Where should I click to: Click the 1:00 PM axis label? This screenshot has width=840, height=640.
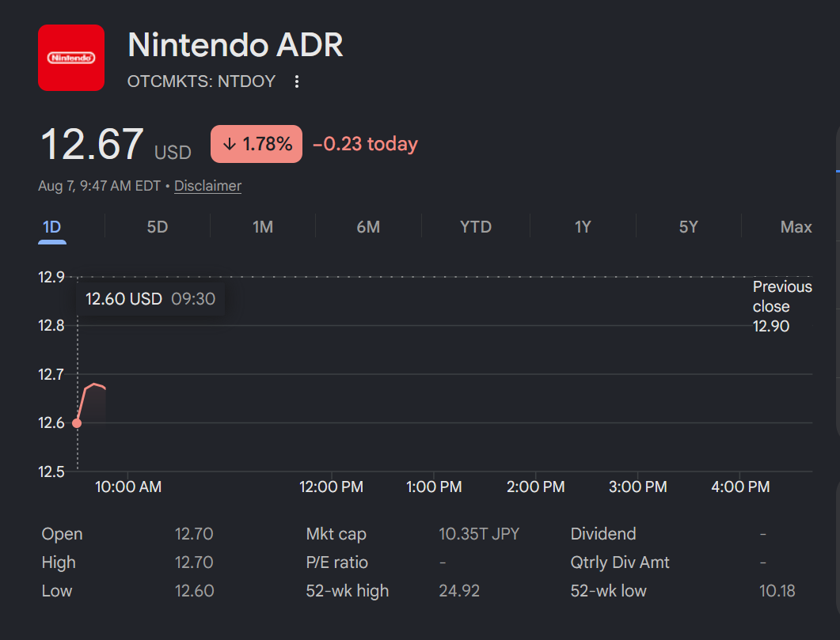click(x=434, y=487)
